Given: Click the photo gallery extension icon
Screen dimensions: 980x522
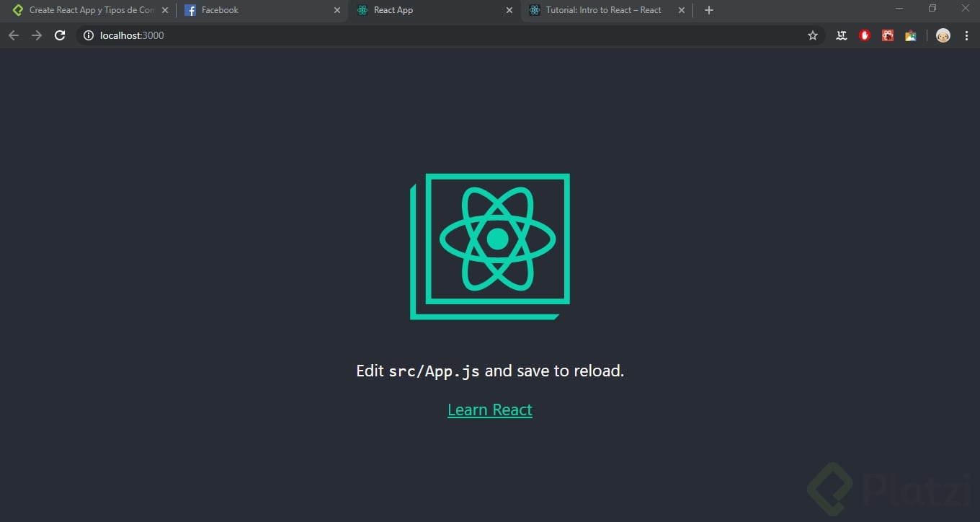Looking at the screenshot, I should point(910,35).
